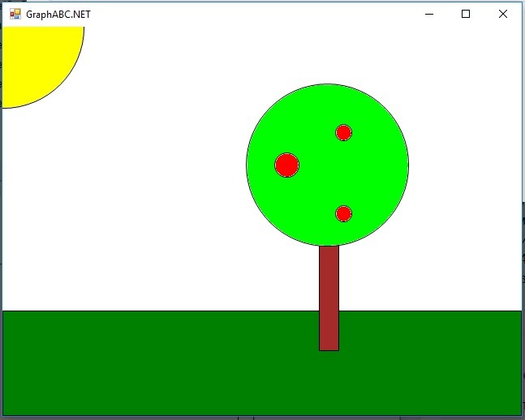Click the large red apple on the tree
Viewport: 525px width, 420px height.
[x=286, y=165]
